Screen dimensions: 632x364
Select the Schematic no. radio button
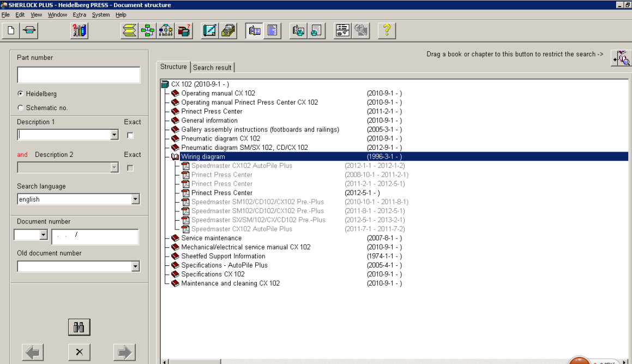coord(21,107)
